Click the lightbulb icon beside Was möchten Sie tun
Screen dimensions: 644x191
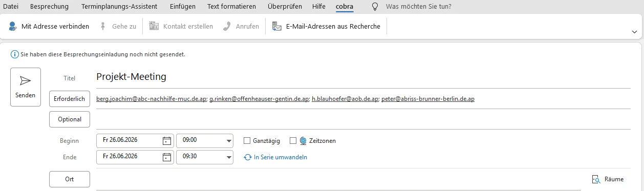[x=375, y=7]
